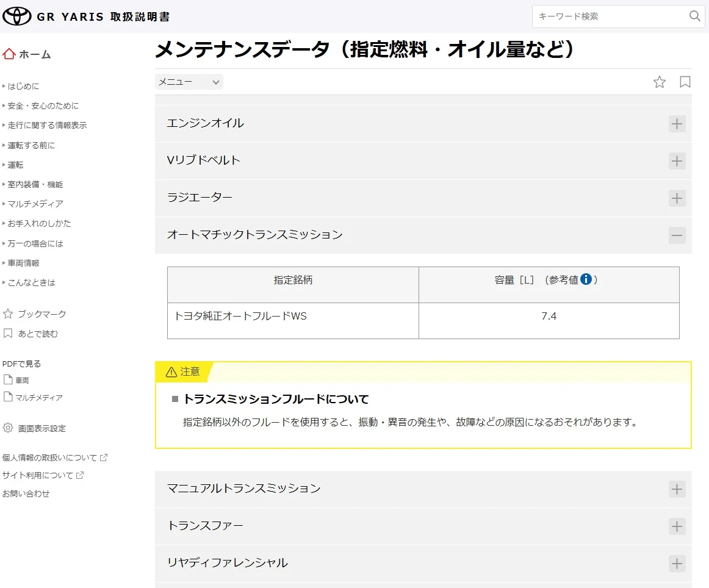Select the トヨタ純正オートフルードWS cell
Screen dimensions: 709x588
293,321
